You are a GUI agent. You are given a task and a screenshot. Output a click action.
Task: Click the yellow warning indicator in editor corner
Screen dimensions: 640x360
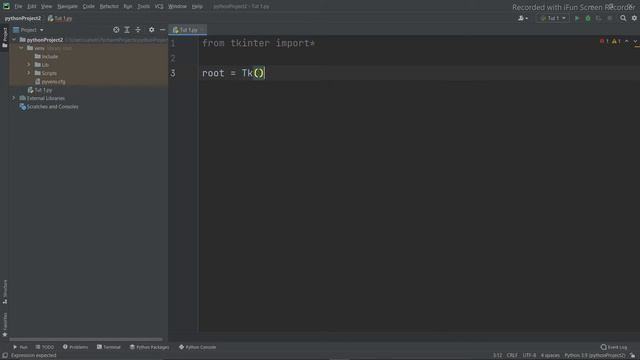616,41
